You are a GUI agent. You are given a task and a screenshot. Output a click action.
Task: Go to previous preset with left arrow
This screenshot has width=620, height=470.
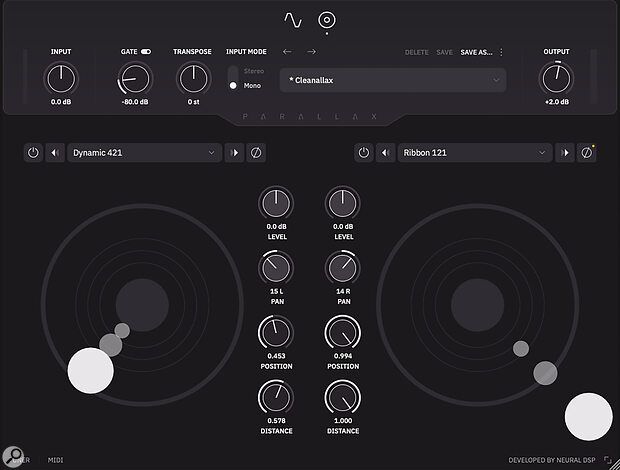point(287,52)
